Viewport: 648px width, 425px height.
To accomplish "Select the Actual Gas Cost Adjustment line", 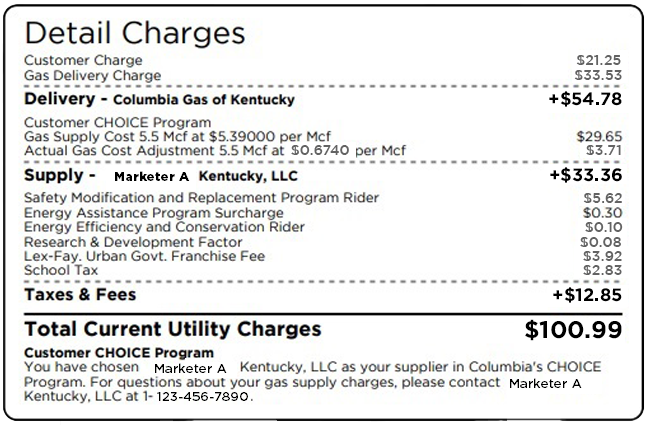I will (x=215, y=151).
